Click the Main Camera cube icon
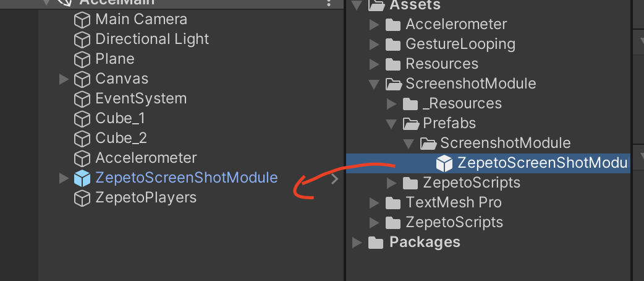Viewport: 644px width, 281px height. (82, 20)
